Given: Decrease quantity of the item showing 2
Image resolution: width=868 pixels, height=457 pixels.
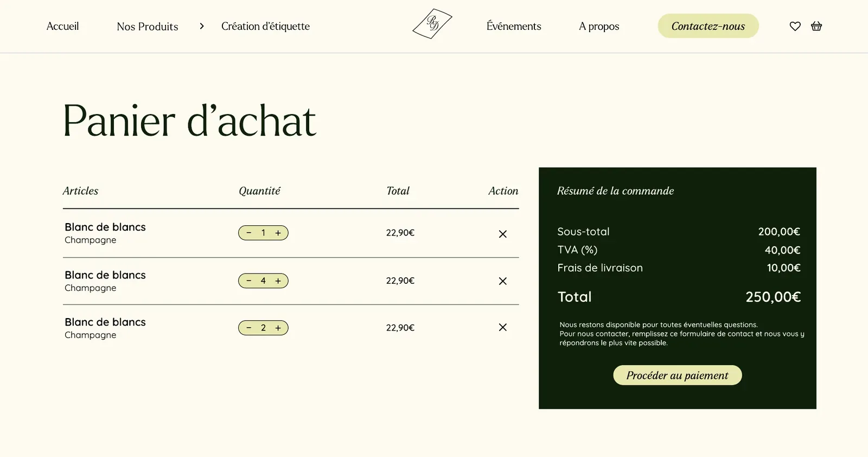Looking at the screenshot, I should point(249,328).
